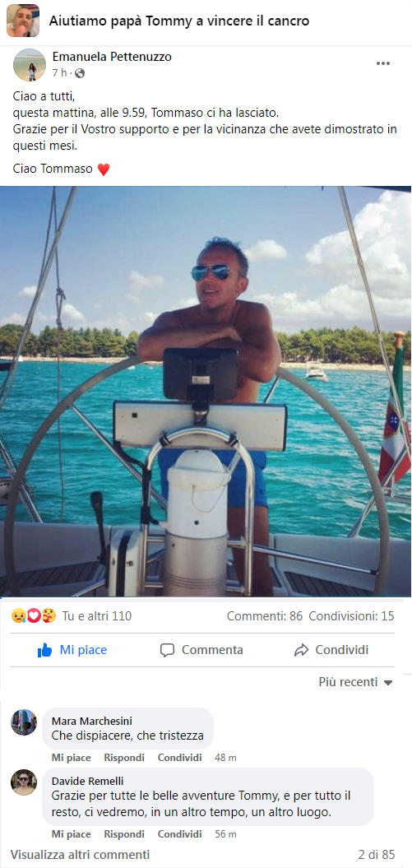This screenshot has width=412, height=868.
Task: Open Mara Marchesini's avatar
Action: click(x=24, y=722)
